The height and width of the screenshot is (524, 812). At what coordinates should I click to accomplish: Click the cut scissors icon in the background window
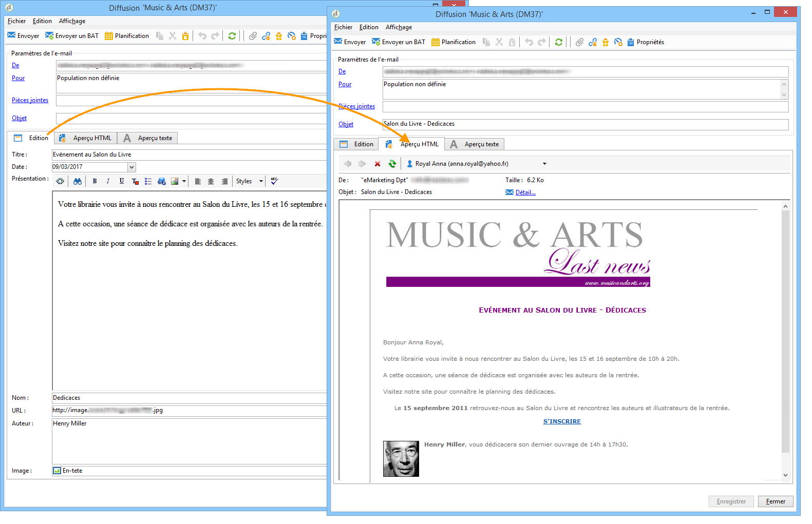pos(173,36)
